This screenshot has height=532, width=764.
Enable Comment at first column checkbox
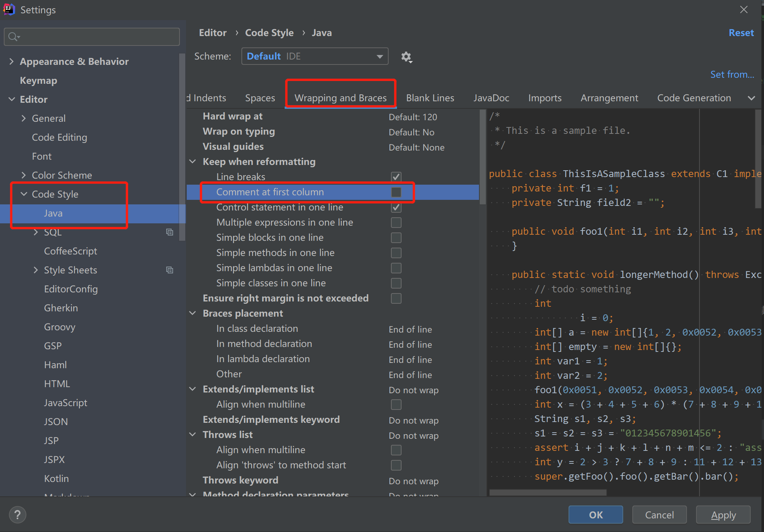tap(396, 192)
